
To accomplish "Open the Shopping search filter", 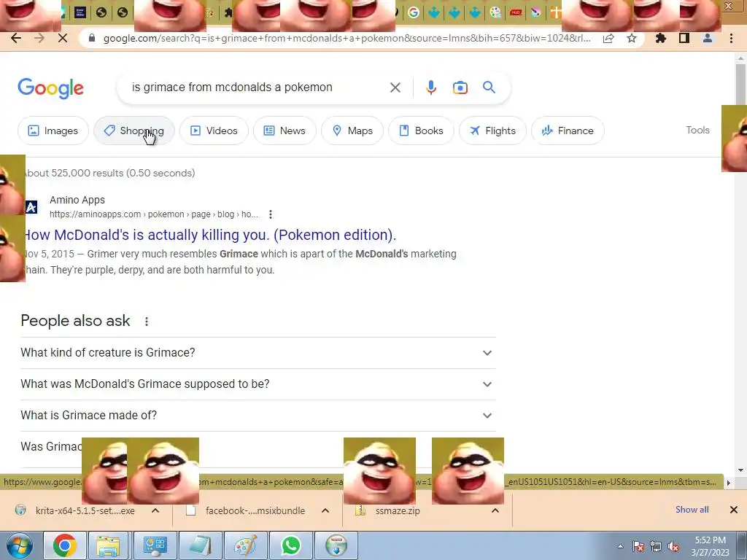I will tap(134, 131).
